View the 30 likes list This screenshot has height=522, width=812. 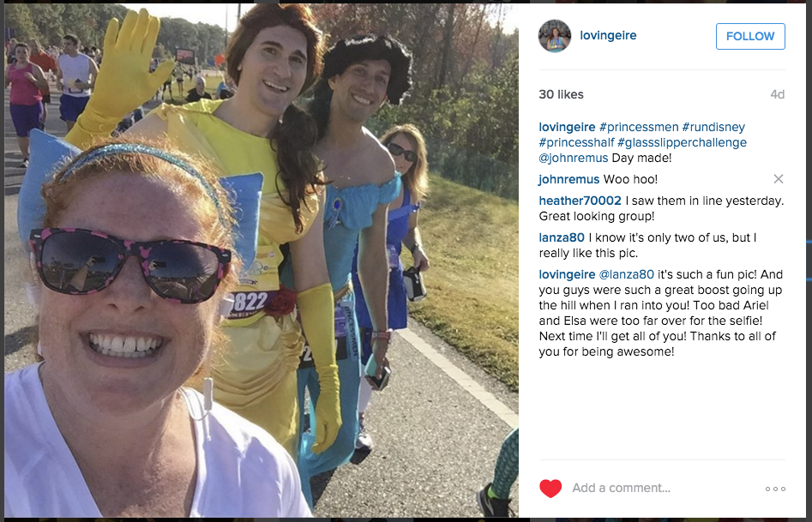coord(561,94)
